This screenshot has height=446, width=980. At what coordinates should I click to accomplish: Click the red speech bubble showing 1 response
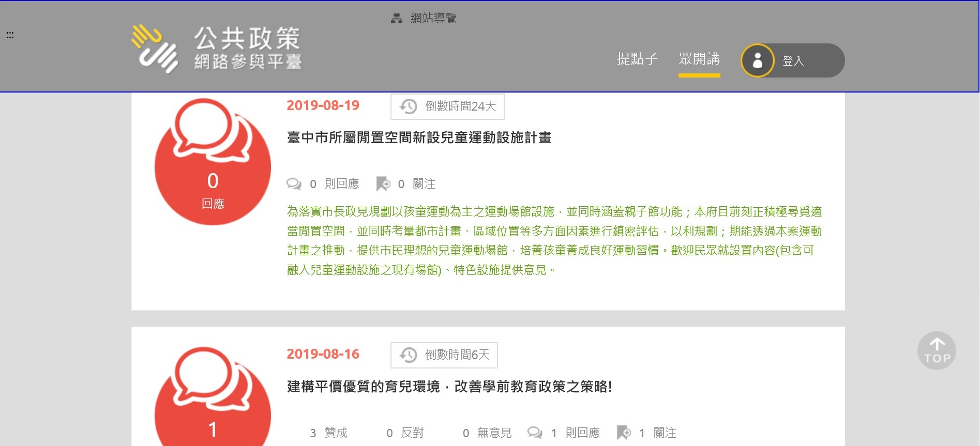tap(213, 403)
